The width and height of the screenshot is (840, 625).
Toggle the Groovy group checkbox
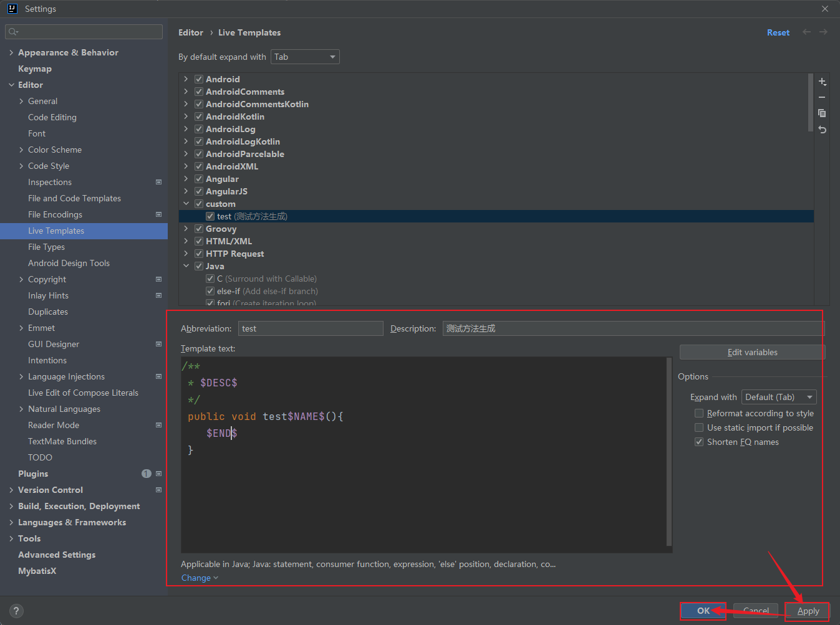pos(199,229)
